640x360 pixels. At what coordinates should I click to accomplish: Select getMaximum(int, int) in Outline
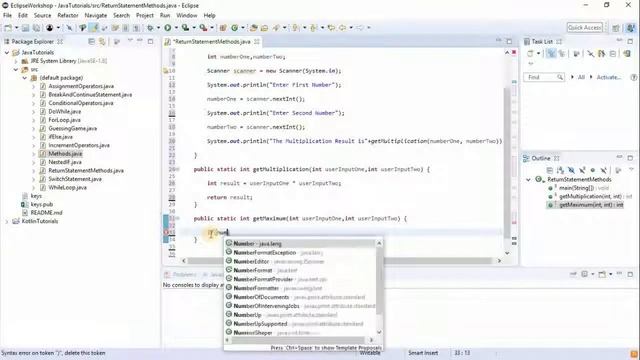click(591, 205)
